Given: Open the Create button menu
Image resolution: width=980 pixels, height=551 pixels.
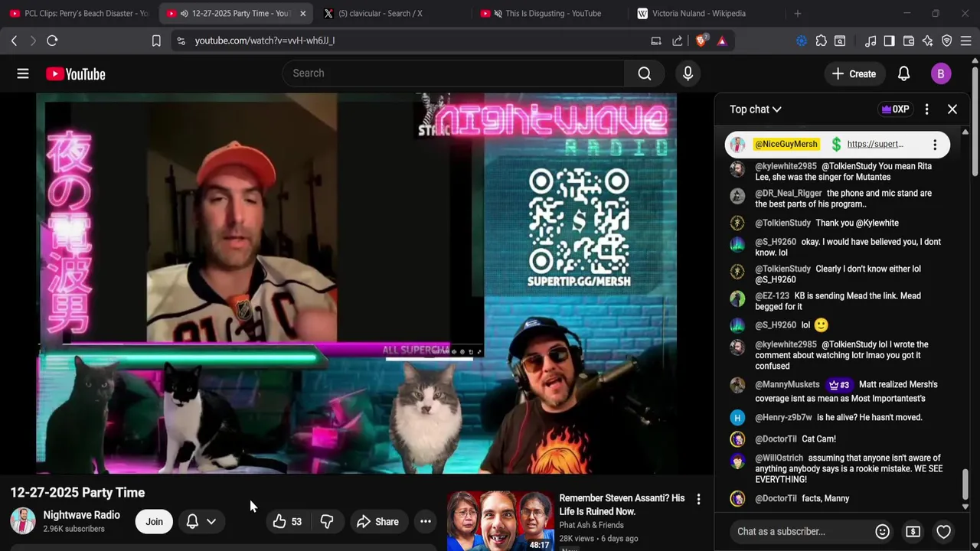Looking at the screenshot, I should [854, 73].
